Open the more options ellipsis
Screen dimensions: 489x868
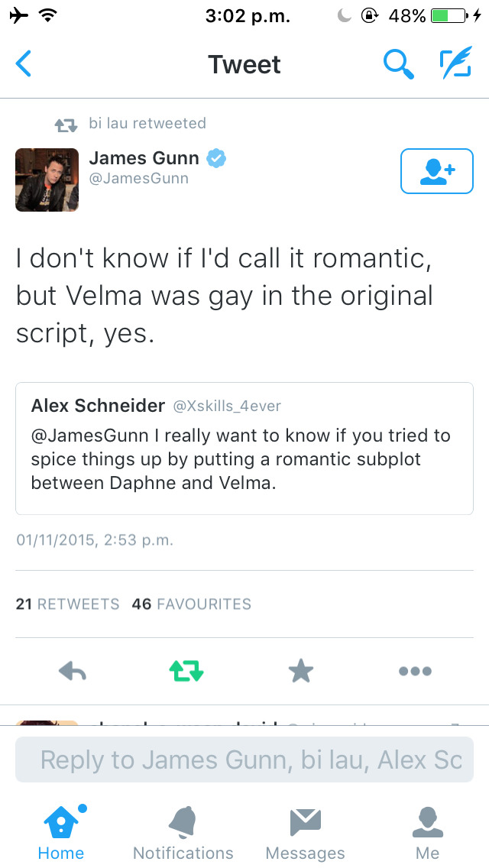pyautogui.click(x=415, y=672)
